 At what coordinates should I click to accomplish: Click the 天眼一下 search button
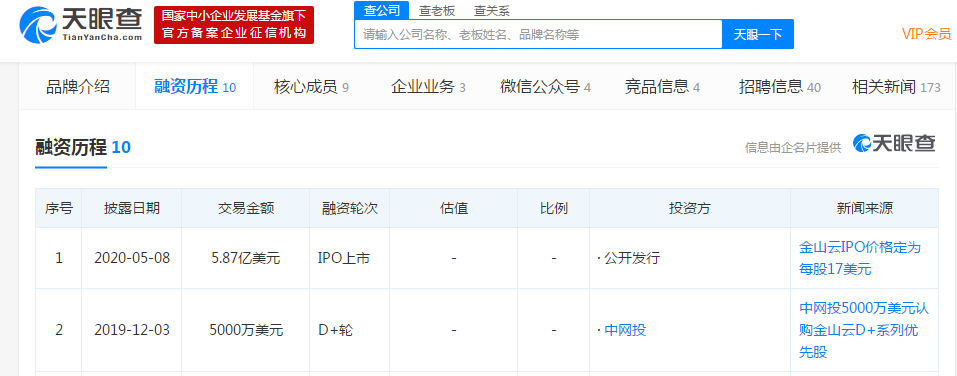pyautogui.click(x=758, y=34)
